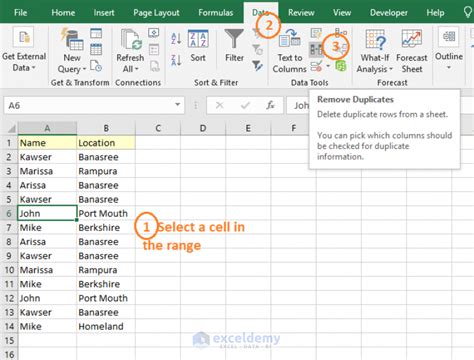This screenshot has height=360, width=474.
Task: Select the Arissa cell in row 8
Action: click(47, 242)
